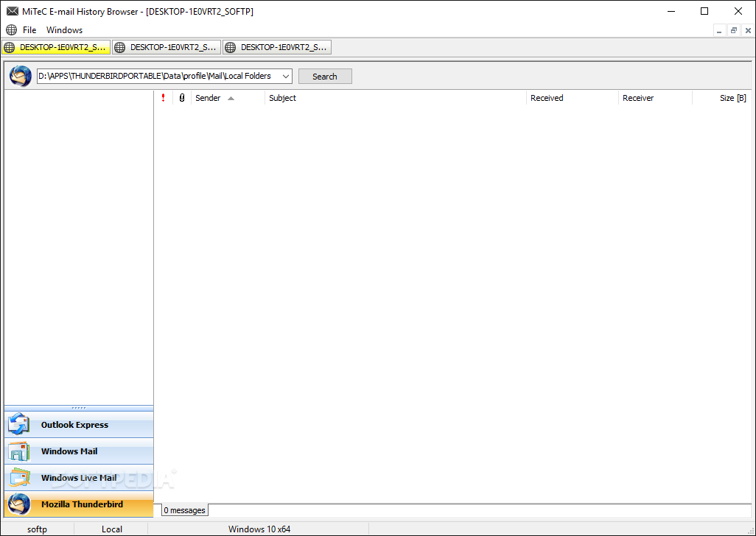756x536 pixels.
Task: Click the globe icon beside File menu
Action: (x=11, y=30)
